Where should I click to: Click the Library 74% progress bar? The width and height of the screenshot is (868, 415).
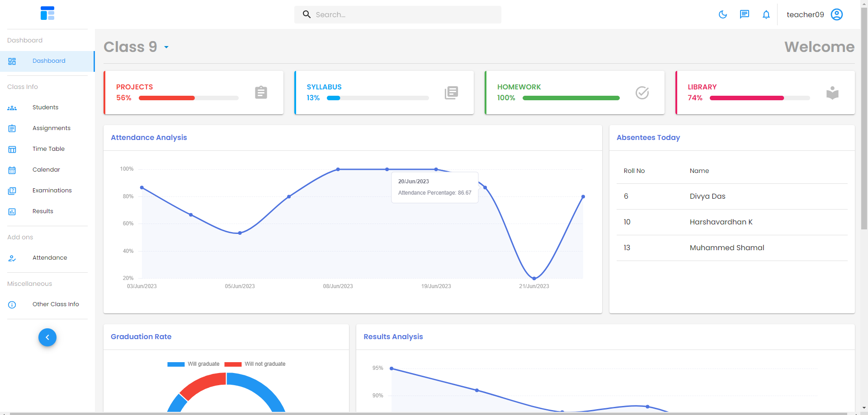point(759,98)
